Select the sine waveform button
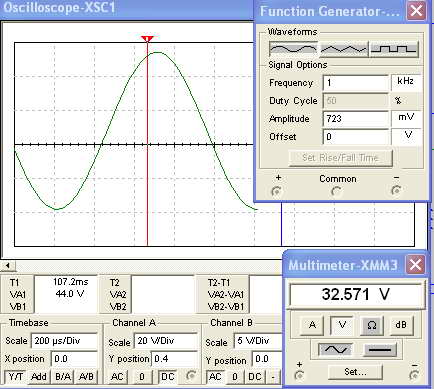434x389 pixels. click(x=293, y=49)
